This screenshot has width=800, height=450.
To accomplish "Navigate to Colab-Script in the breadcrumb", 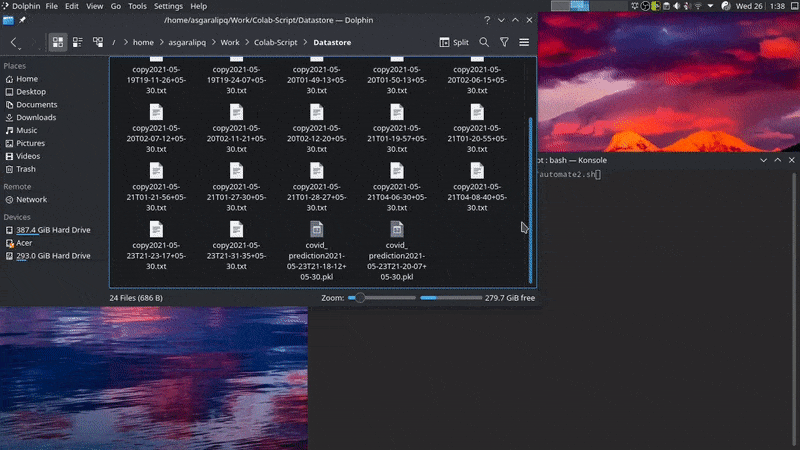I will (x=276, y=42).
